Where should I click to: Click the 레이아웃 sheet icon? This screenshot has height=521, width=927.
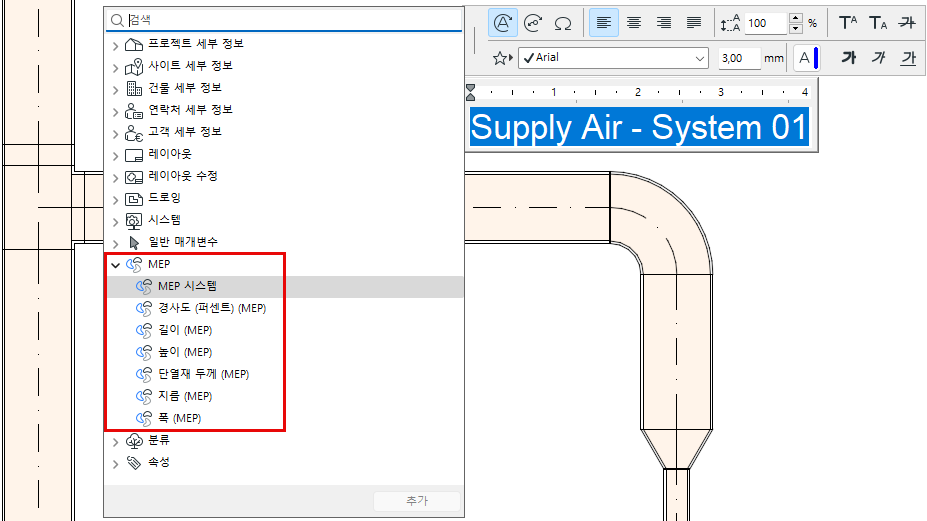click(x=134, y=155)
